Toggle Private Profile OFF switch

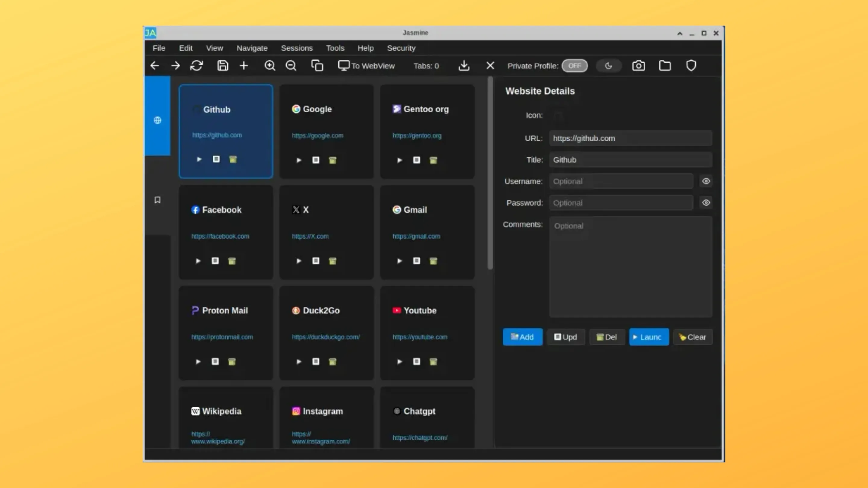click(575, 66)
